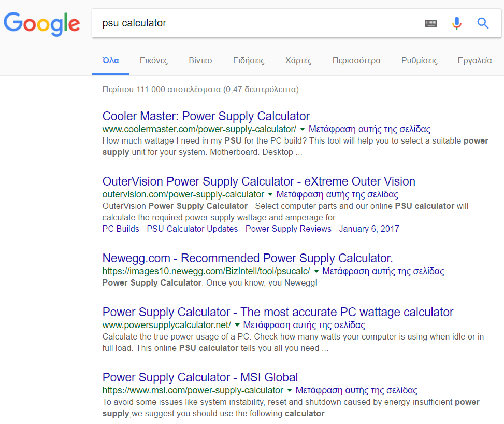Viewport: 504px width, 424px height.
Task: Translate the MSI page link
Action: pyautogui.click(x=356, y=390)
